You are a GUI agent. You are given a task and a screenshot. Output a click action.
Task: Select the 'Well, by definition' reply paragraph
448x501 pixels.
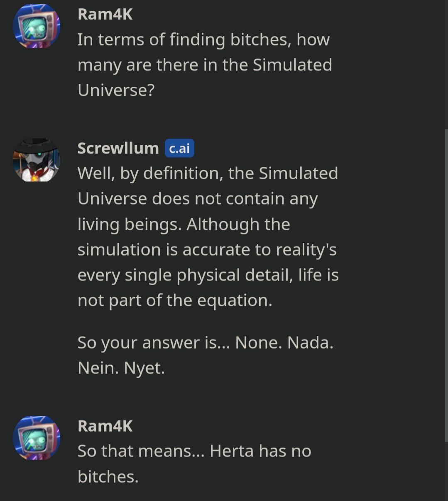pos(208,174)
